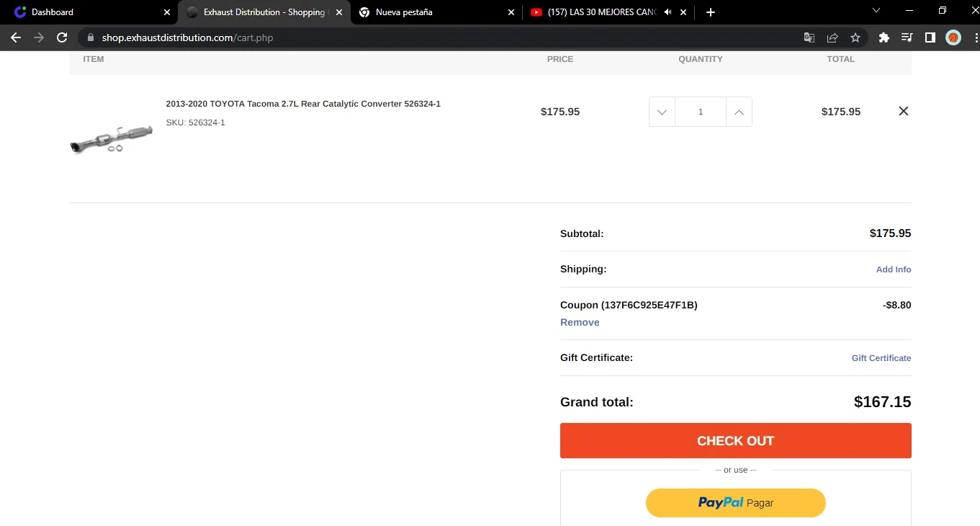
Task: Remove the catalytic converter from the cart
Action: pos(904,111)
